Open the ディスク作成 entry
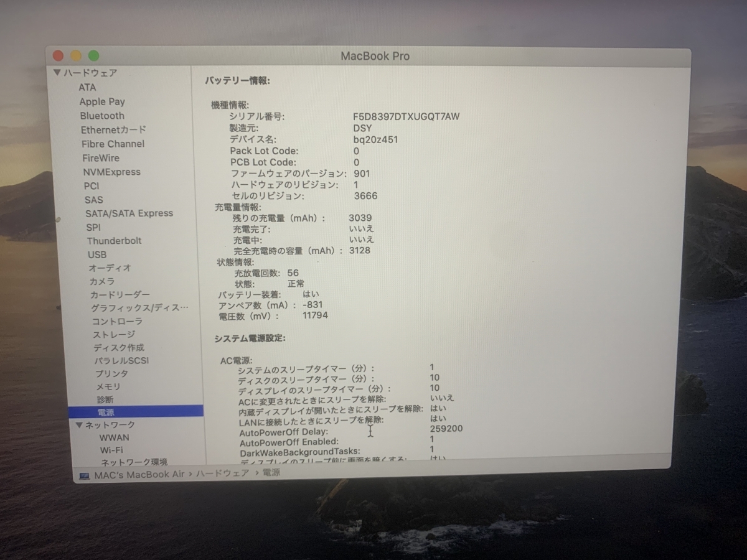The height and width of the screenshot is (560, 747). tap(119, 347)
